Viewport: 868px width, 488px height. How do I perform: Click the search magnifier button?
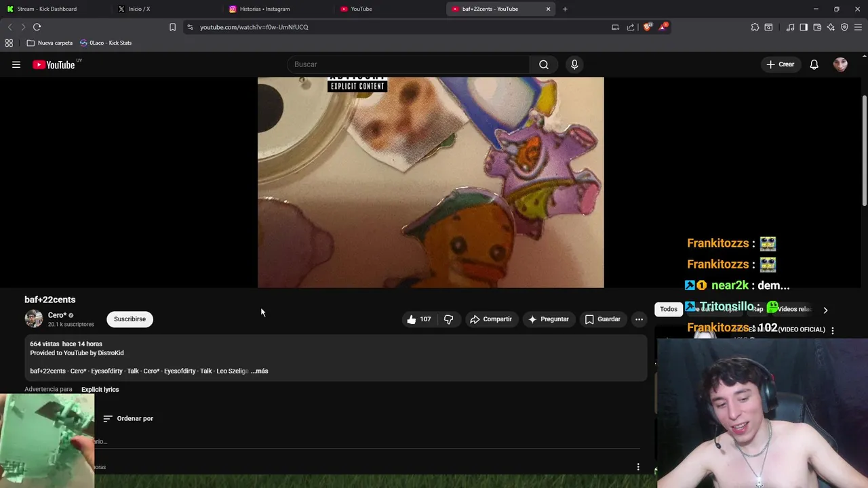[544, 64]
